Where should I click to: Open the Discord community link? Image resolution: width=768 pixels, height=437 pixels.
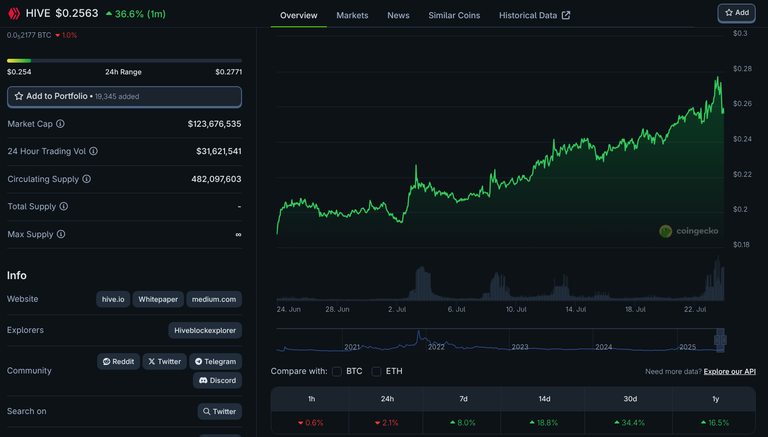[217, 380]
